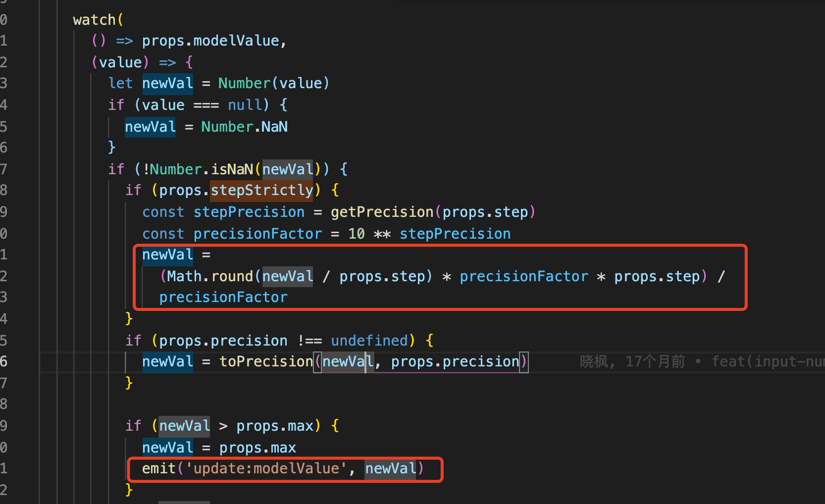Click 'props.max' in the if comparison
This screenshot has height=504, width=825.
click(275, 426)
